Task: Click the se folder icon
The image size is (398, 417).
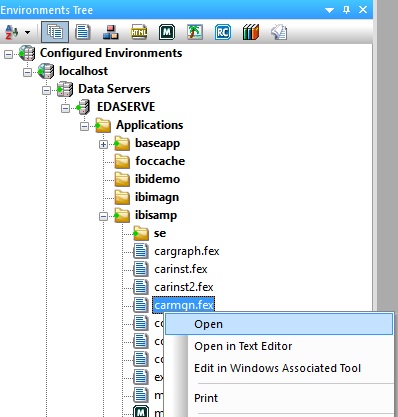Action: (141, 233)
